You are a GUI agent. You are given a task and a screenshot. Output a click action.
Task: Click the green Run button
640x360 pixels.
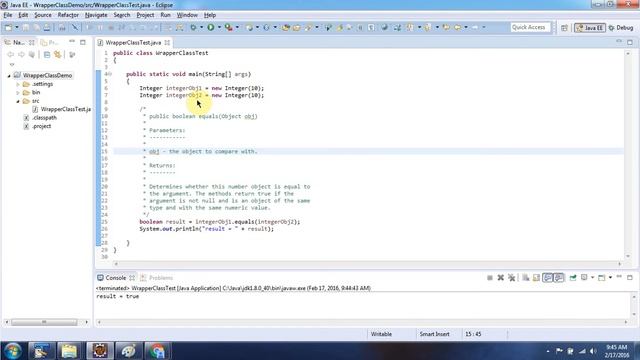tap(211, 27)
